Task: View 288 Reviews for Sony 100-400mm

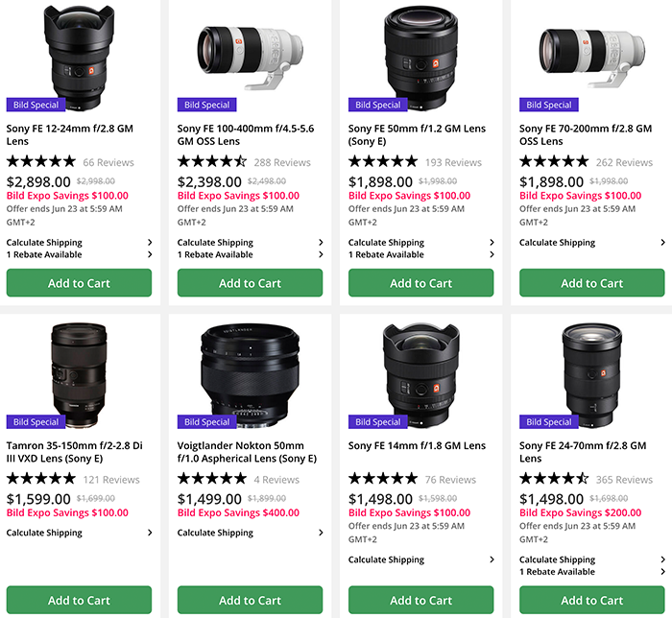Action: tap(282, 162)
